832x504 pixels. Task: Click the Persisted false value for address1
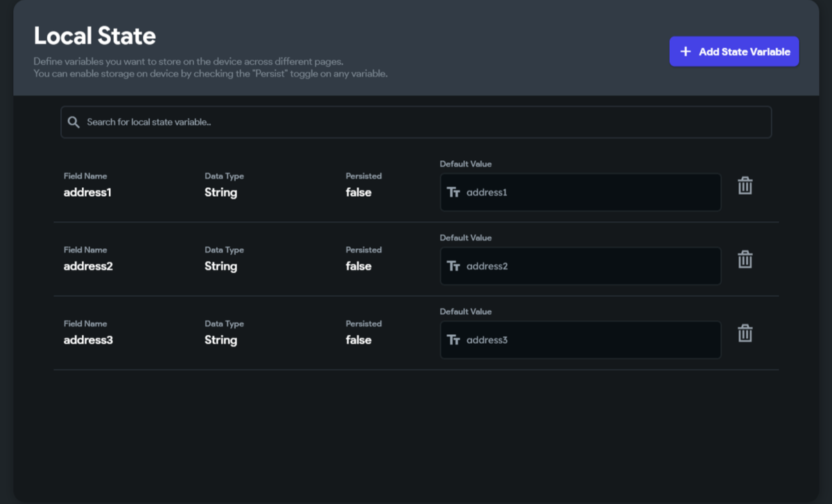[x=358, y=193]
